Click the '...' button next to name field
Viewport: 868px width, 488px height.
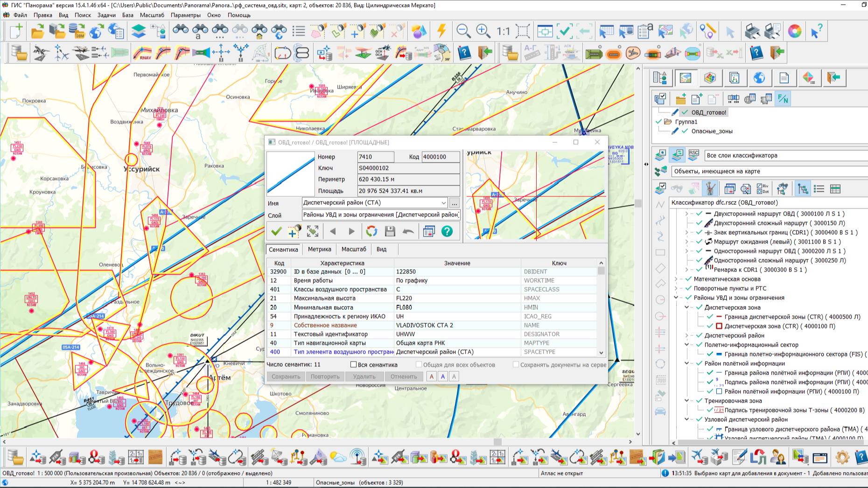454,203
